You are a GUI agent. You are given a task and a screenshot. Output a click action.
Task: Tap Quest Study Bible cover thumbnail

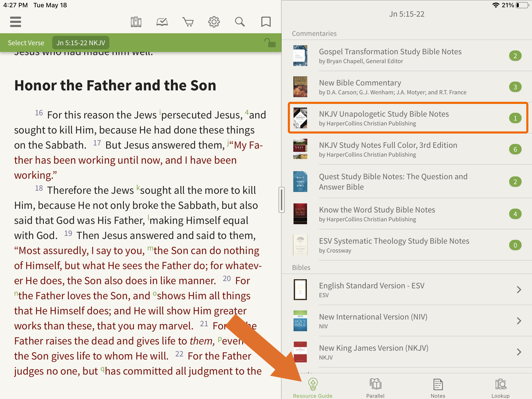tap(300, 182)
